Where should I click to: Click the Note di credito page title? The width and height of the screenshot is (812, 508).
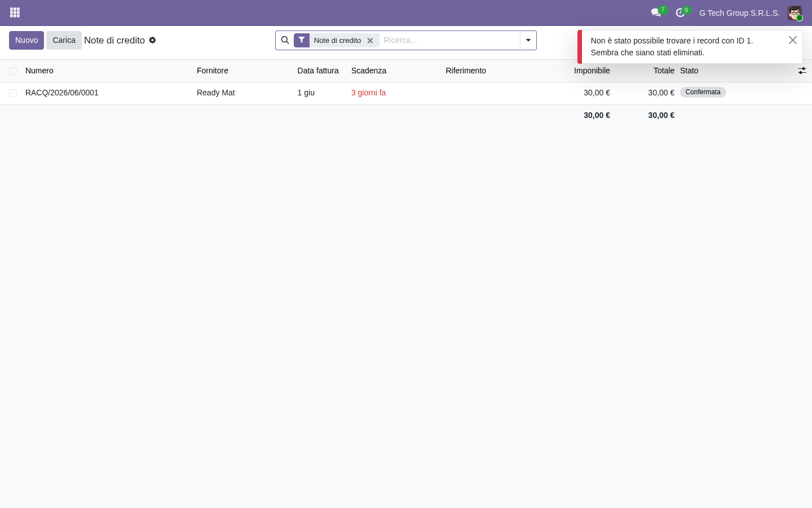[114, 40]
